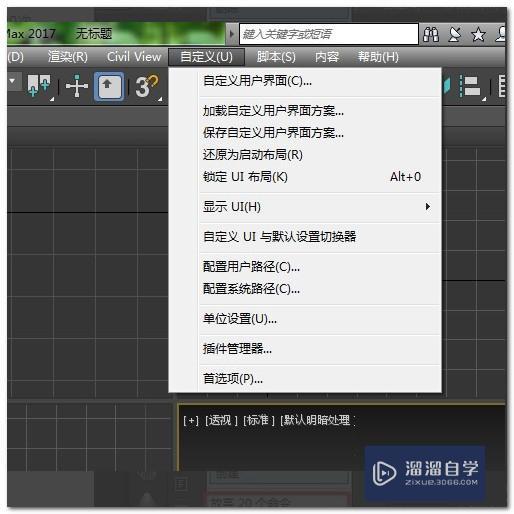Expand the arrow left of the search box

click(x=231, y=34)
